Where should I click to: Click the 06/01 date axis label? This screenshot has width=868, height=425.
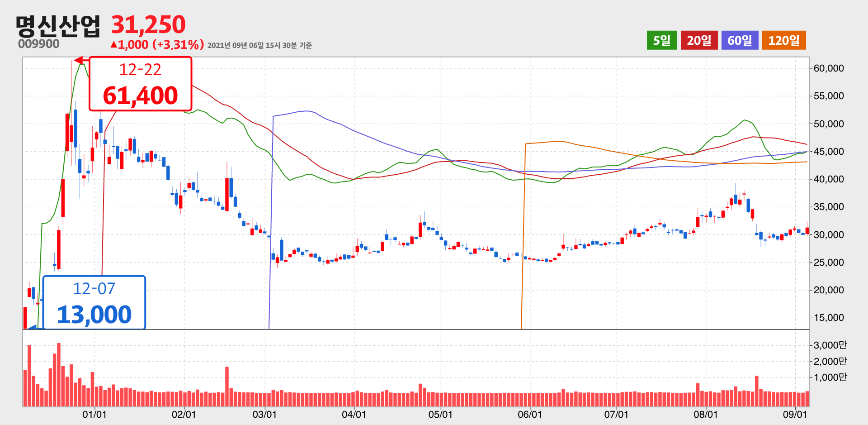(530, 415)
